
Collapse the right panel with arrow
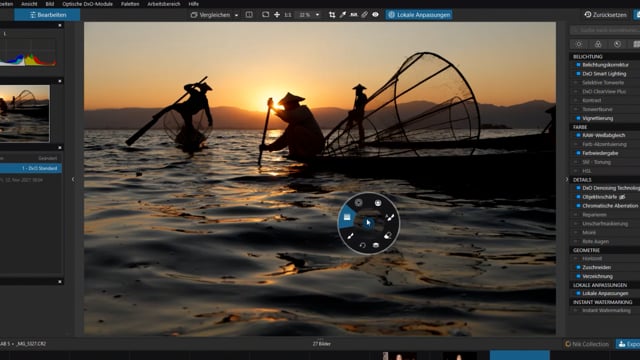(567, 179)
